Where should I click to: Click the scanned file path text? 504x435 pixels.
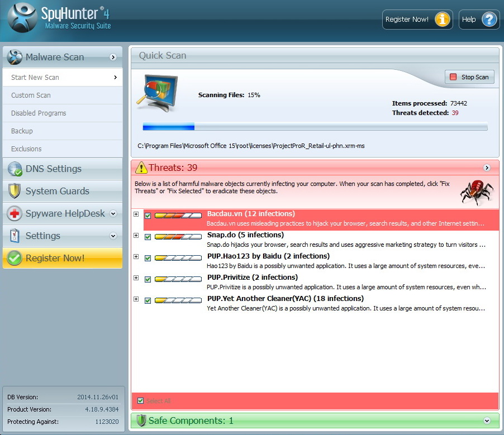click(x=251, y=146)
